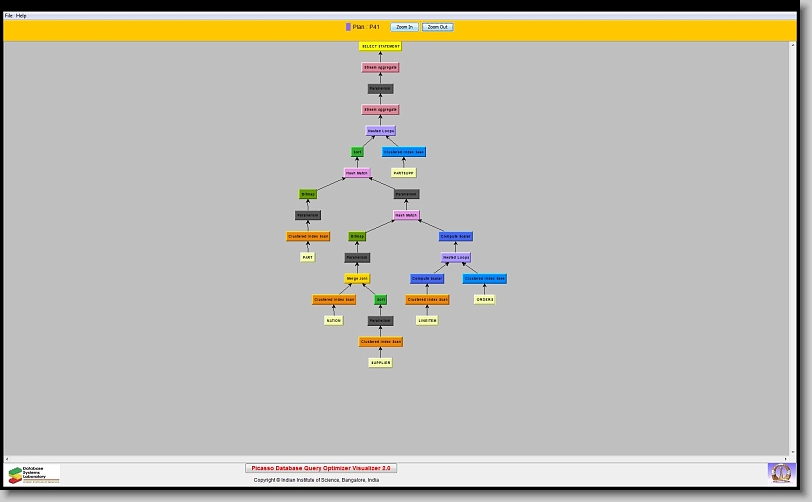
Task: Select the SUPPLIER table node
Action: point(380,363)
